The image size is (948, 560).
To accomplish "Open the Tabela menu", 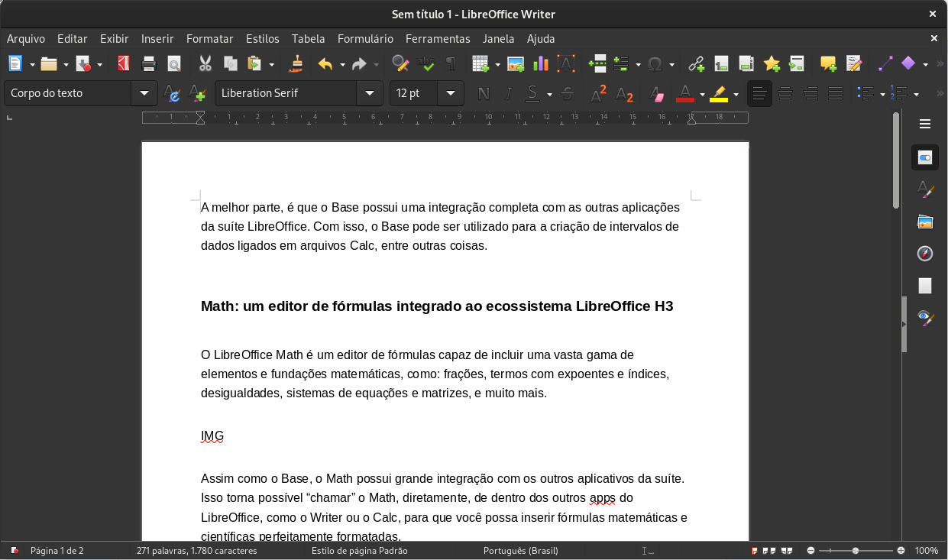I will (x=308, y=38).
